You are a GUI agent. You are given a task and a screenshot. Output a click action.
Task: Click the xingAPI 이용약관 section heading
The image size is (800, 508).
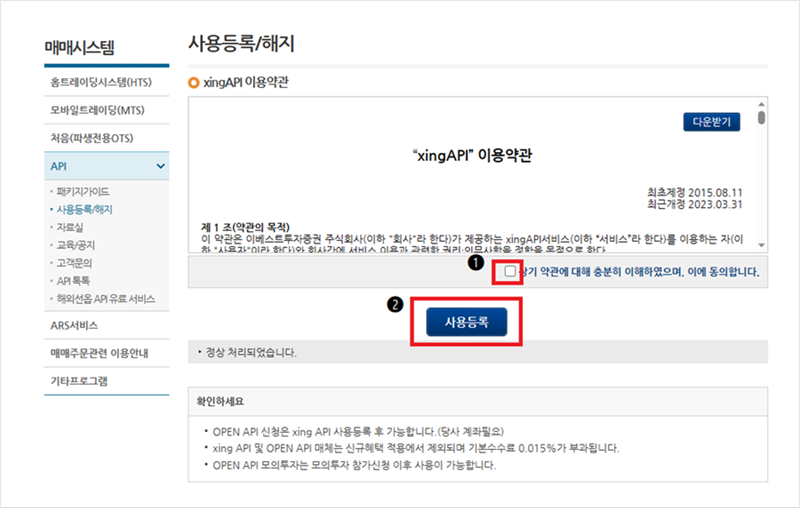click(x=245, y=82)
